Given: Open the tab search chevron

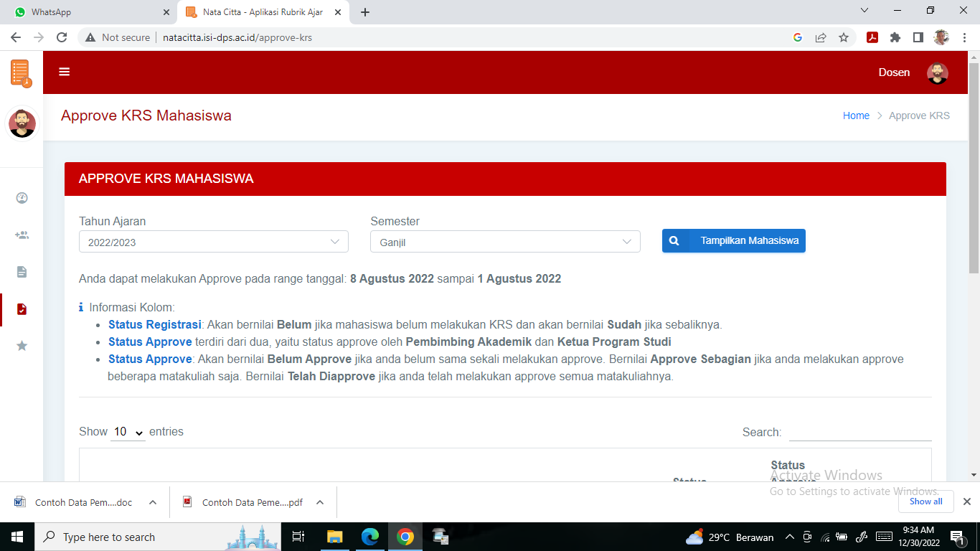Looking at the screenshot, I should 864,11.
